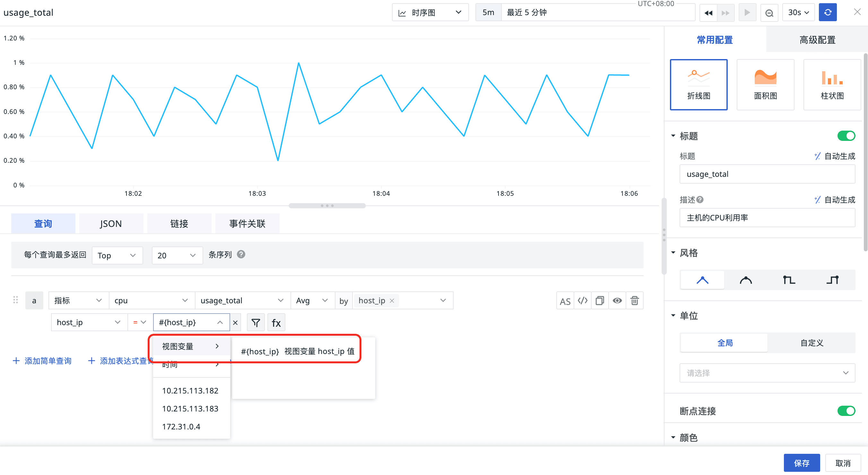Click the funnel filter icon
Image resolution: width=868 pixels, height=475 pixels.
coord(256,323)
